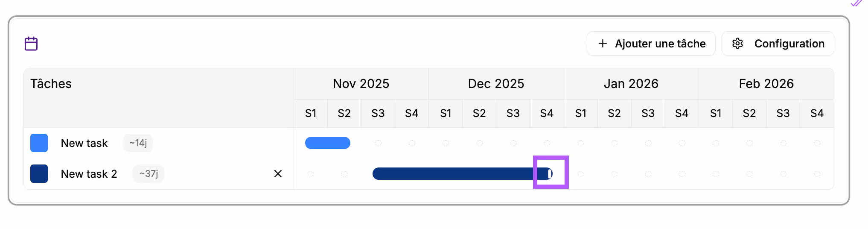Click New task 2 dot under Nov 2025 S1
This screenshot has width=868, height=229.
tap(311, 174)
